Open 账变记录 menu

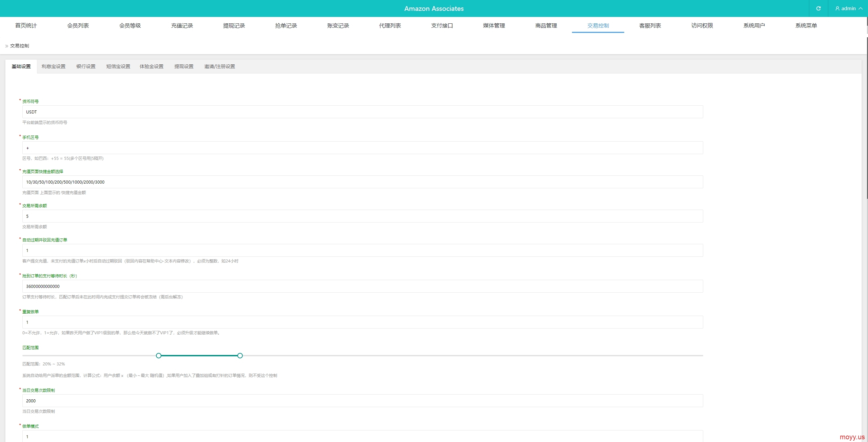tap(338, 25)
